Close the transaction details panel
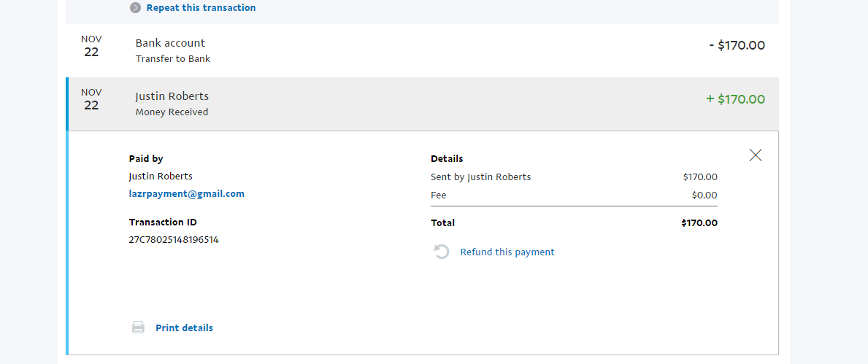Screen dimensions: 868x364 756,155
